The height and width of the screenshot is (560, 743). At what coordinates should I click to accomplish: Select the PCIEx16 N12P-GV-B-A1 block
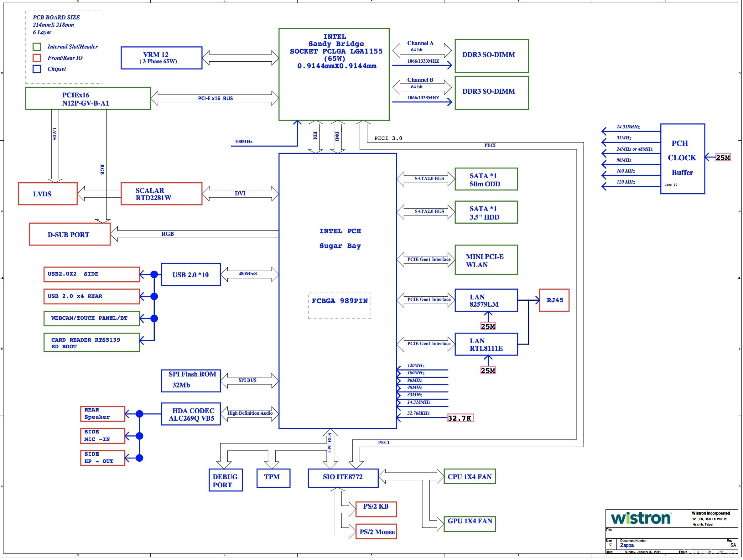click(x=88, y=98)
